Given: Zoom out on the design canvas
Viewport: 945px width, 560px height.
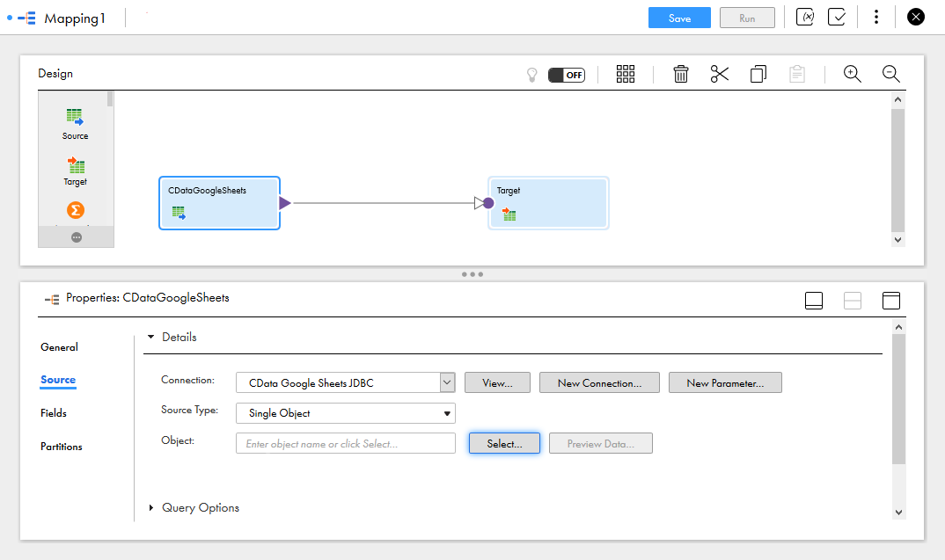Looking at the screenshot, I should 890,75.
